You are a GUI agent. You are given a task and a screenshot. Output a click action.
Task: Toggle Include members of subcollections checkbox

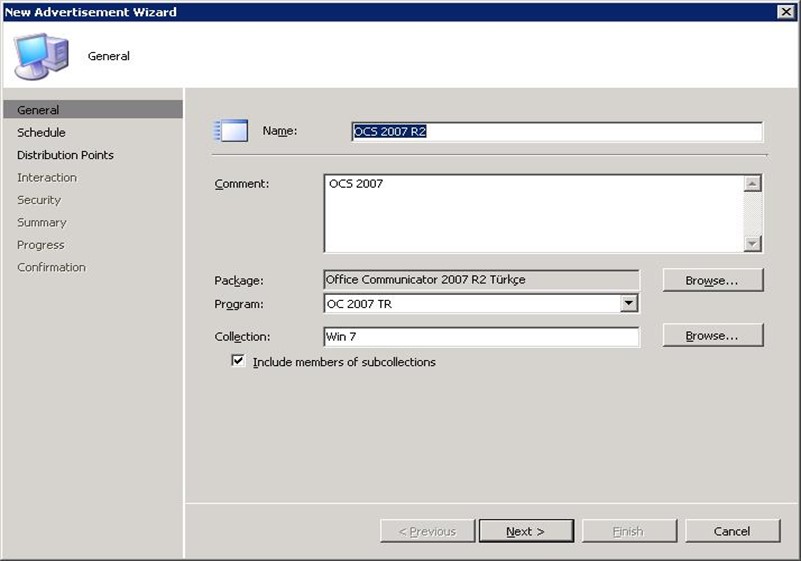coord(238,362)
